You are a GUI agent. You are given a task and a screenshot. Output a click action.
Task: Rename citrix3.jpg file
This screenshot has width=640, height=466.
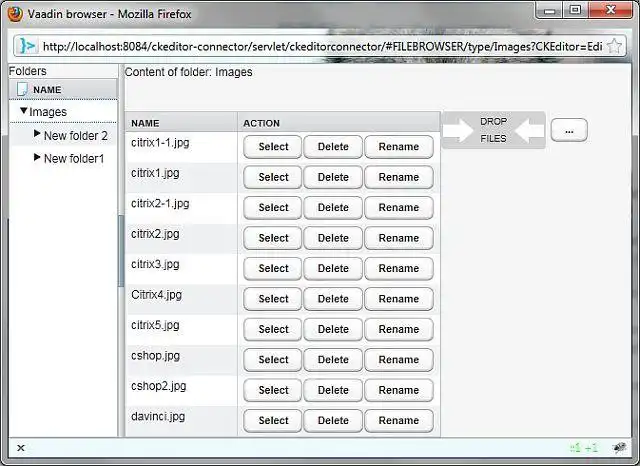[399, 269]
